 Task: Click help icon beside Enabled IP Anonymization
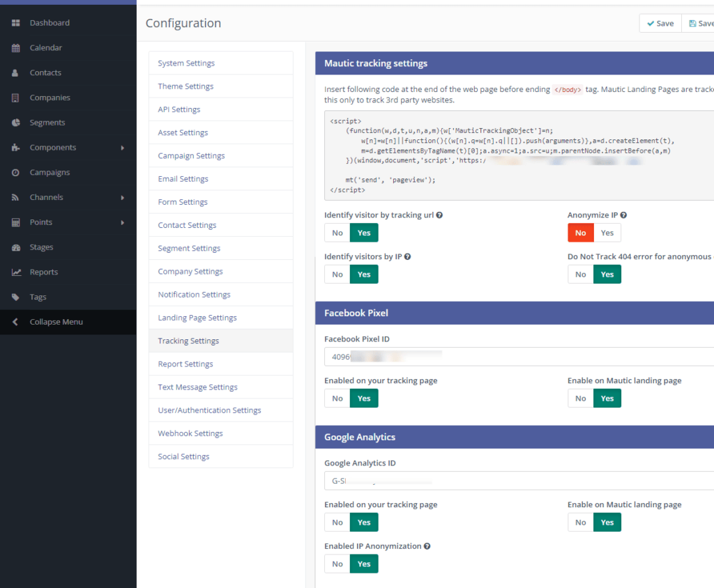pyautogui.click(x=427, y=546)
